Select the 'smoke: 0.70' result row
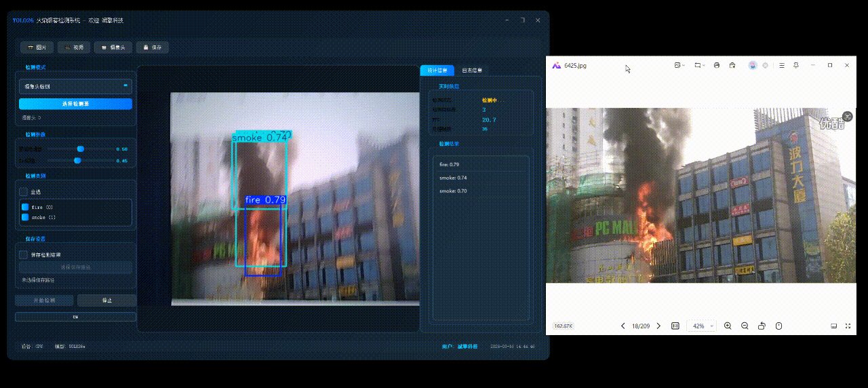Viewport: 868px width, 388px height. pos(481,191)
